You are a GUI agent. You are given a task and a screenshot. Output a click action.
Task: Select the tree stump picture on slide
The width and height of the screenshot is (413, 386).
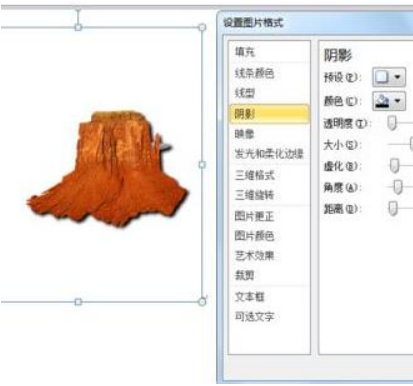click(107, 169)
